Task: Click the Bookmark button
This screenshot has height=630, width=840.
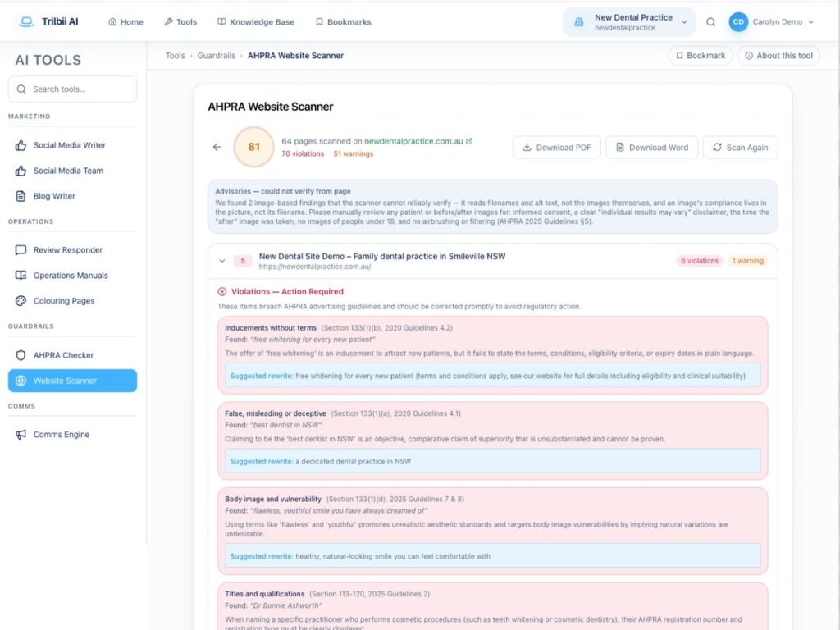Action: pos(701,56)
